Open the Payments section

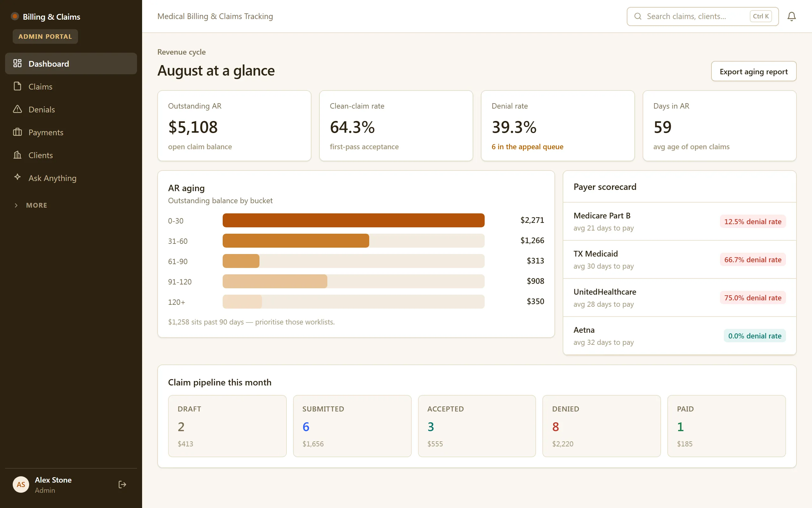pos(71,132)
